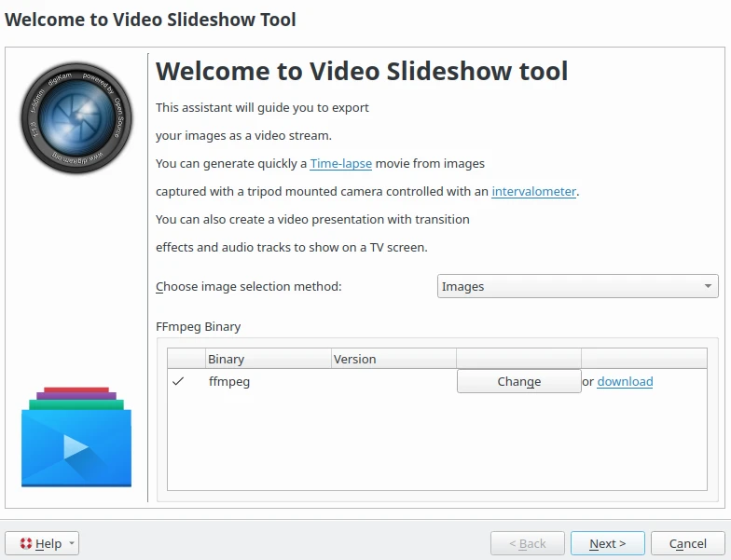Sort by the Binary column header

click(x=268, y=359)
